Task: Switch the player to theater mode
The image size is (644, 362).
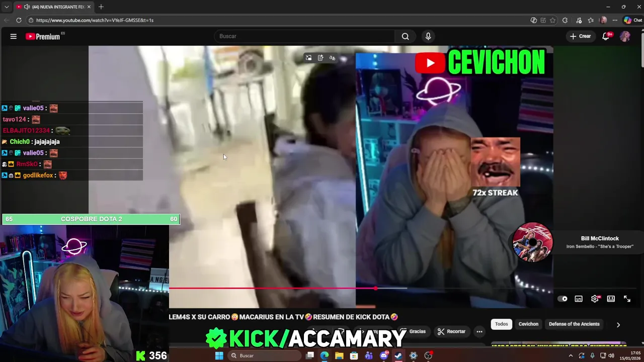Action: coord(611,299)
